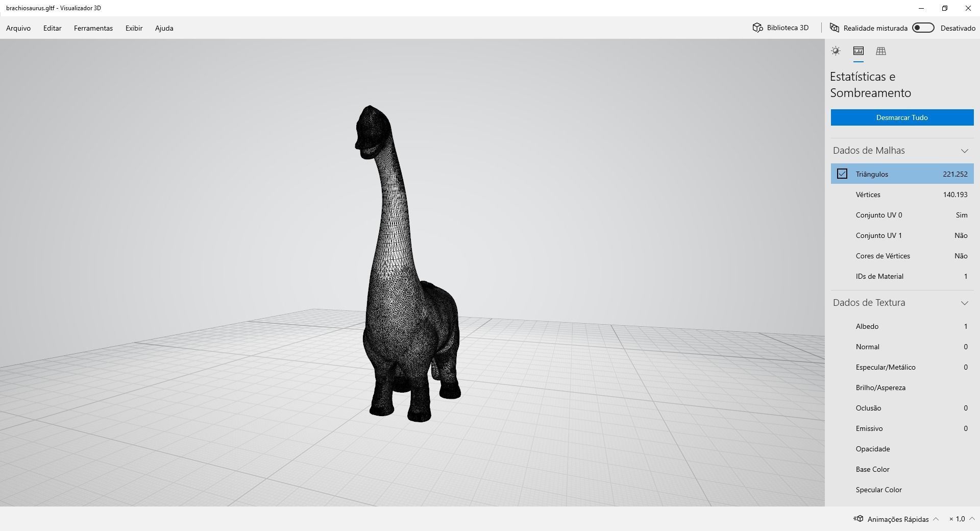The image size is (980, 531).
Task: Click the vertex count 140.193
Action: click(x=955, y=195)
